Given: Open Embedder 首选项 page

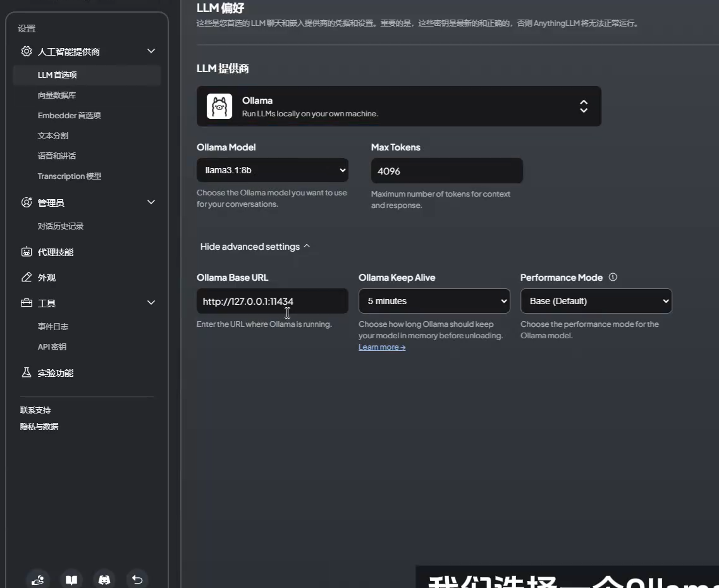Looking at the screenshot, I should pos(69,115).
